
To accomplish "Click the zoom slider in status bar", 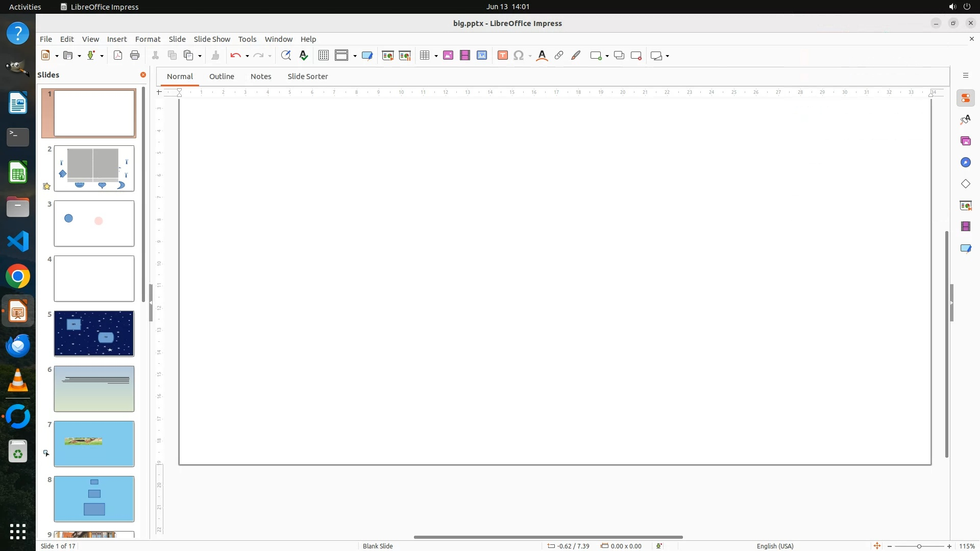I will point(919,546).
